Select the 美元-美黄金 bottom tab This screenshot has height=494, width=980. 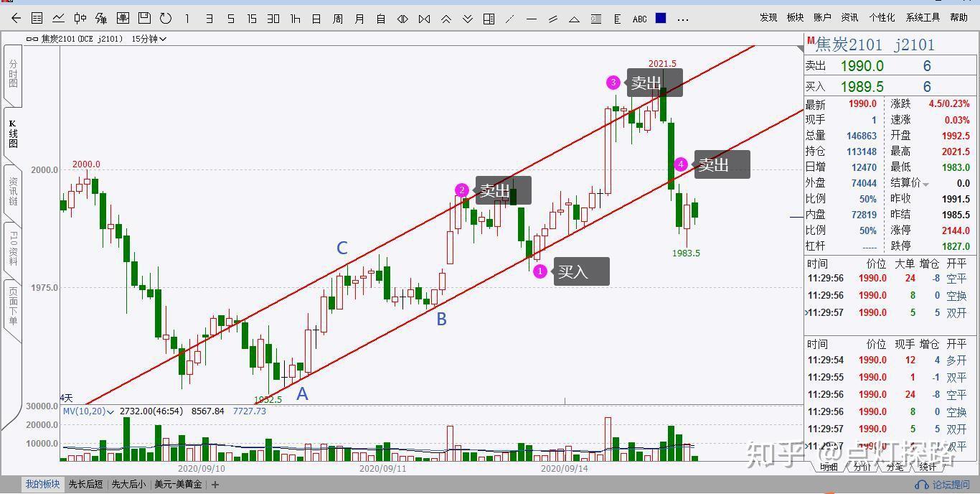(x=178, y=485)
